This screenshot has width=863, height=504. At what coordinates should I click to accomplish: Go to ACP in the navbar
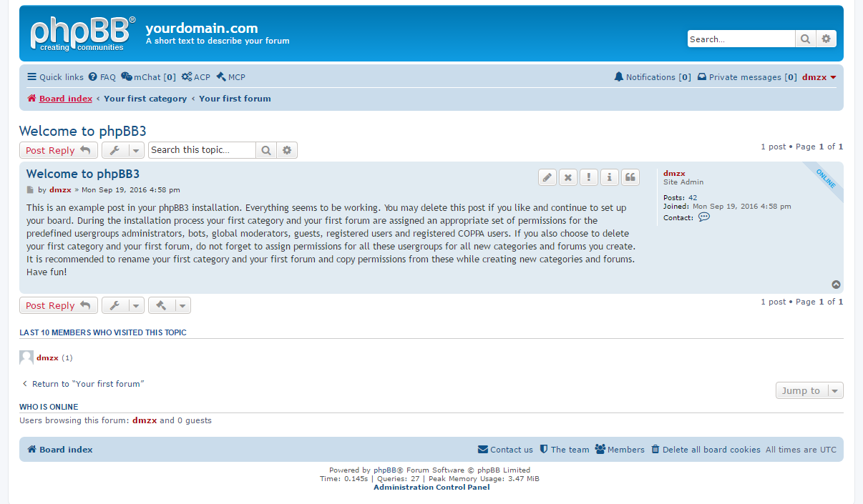pyautogui.click(x=196, y=77)
